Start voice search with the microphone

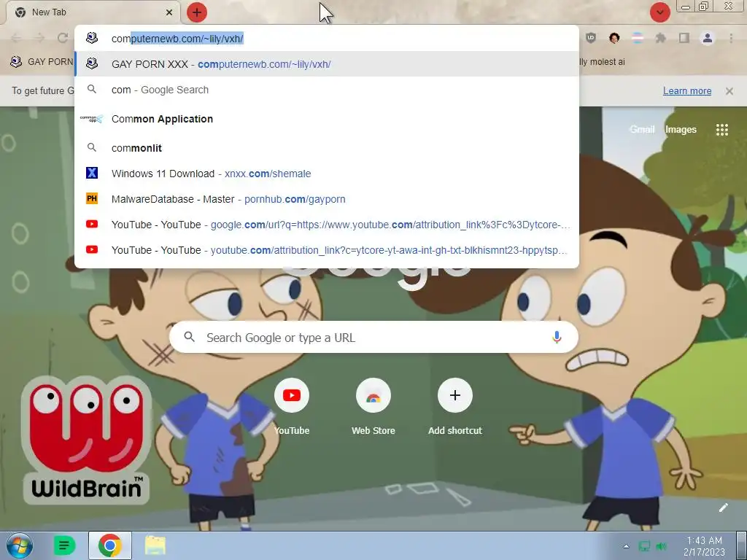click(x=557, y=337)
